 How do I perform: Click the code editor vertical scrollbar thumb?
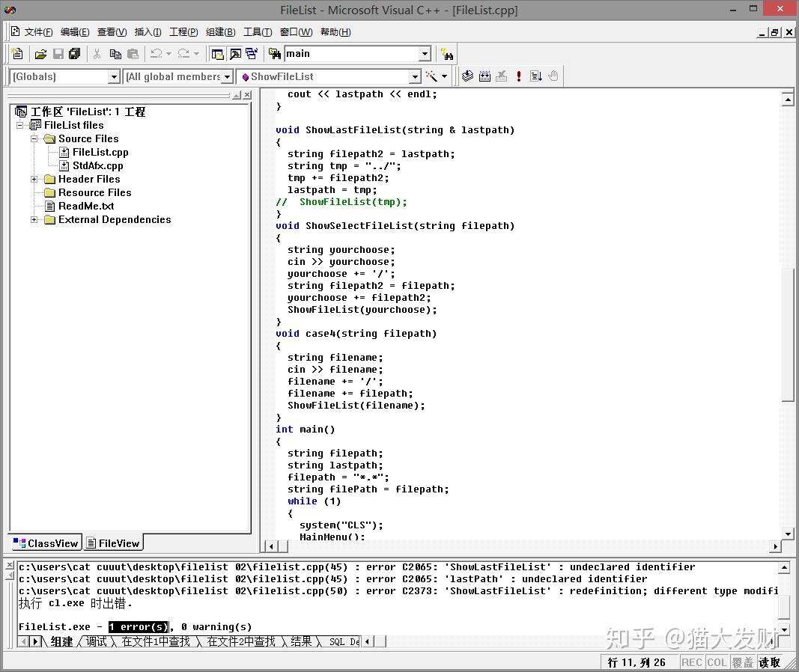coord(787,337)
